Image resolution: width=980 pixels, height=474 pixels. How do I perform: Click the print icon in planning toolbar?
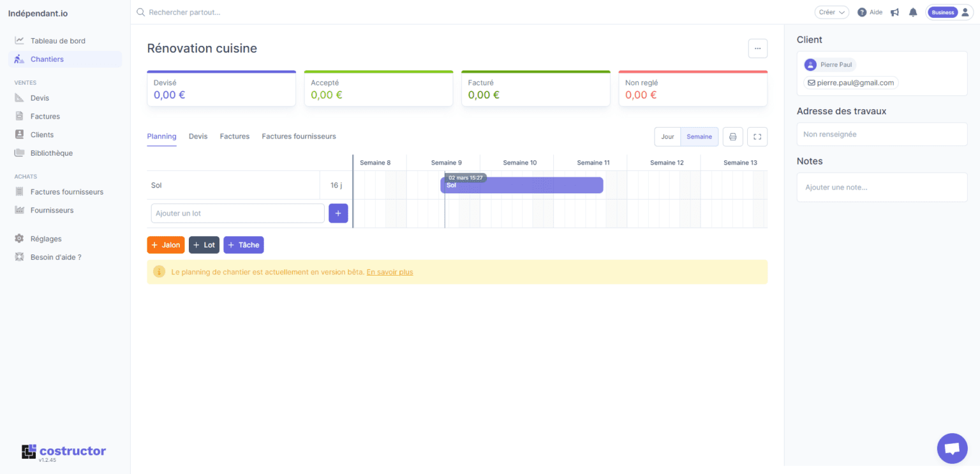point(732,137)
